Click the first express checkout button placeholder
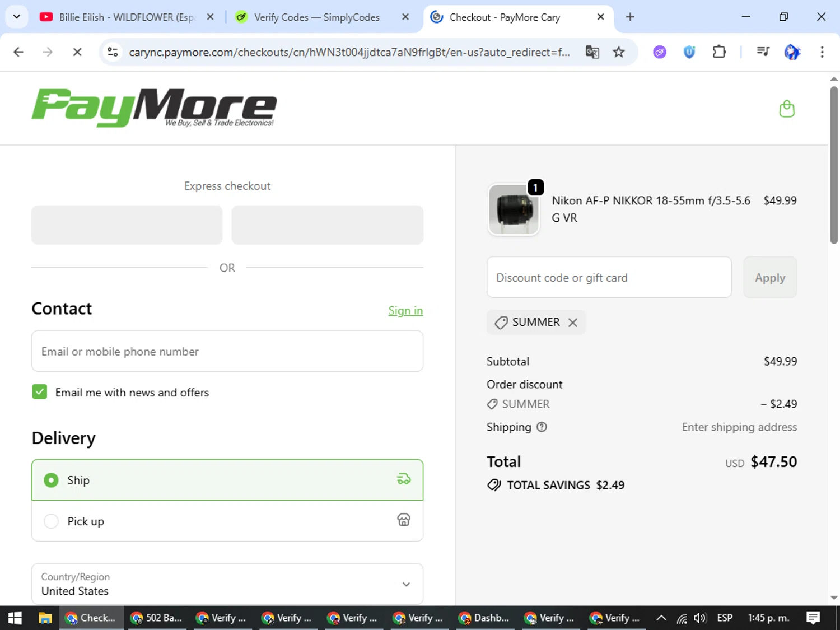 point(127,225)
